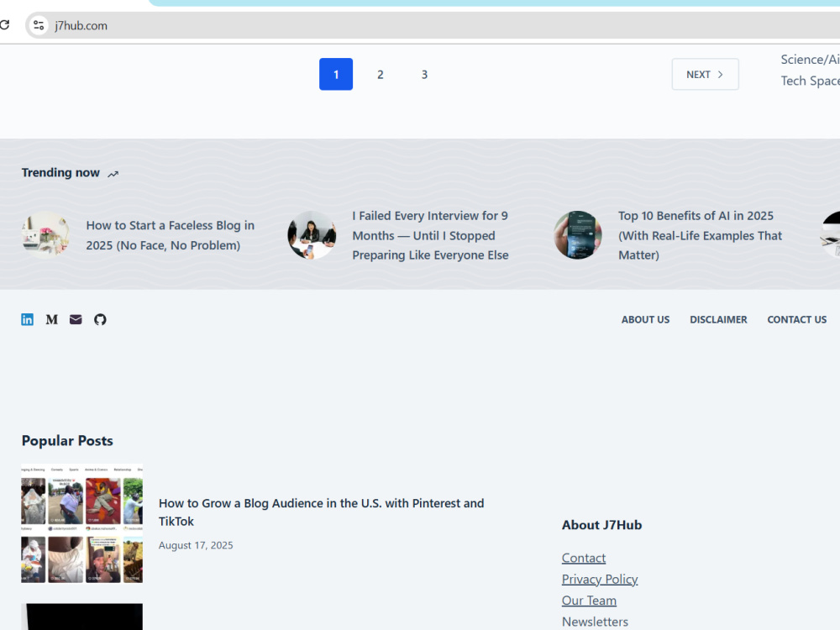The image size is (840, 630).
Task: Open the failed interviews post thumbnail
Action: pos(312,234)
